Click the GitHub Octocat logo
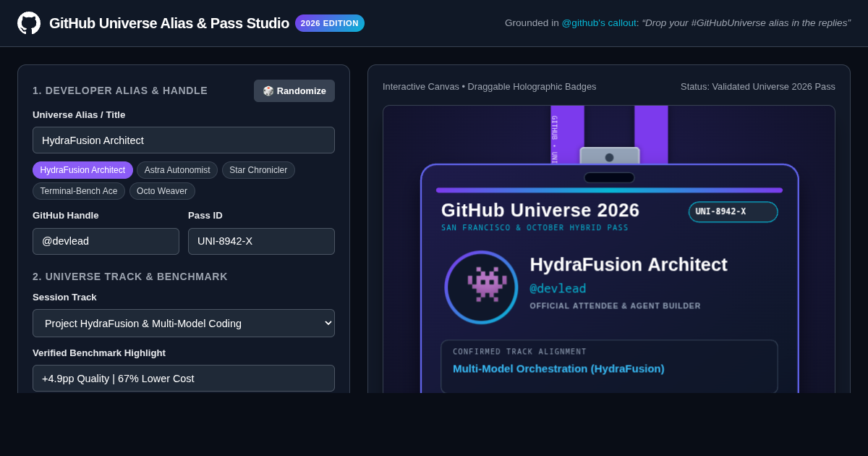 [29, 23]
